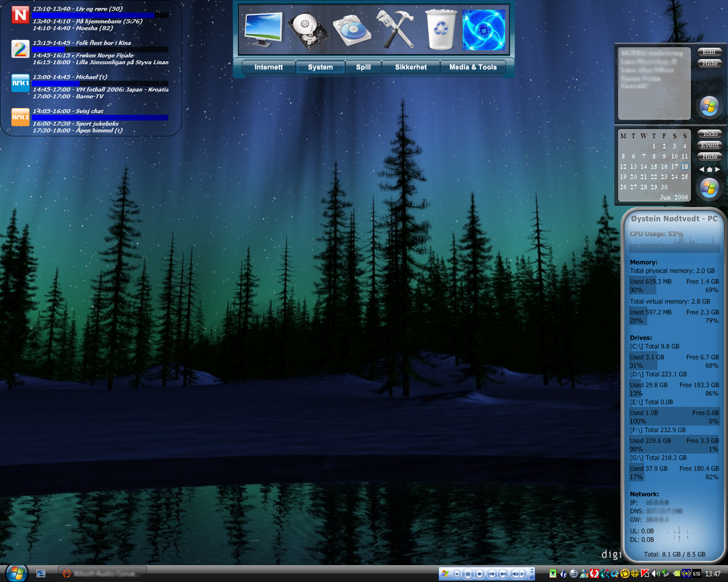Viewport: 728px width, 582px height.
Task: Open the blue fan icon in dock
Action: (484, 30)
